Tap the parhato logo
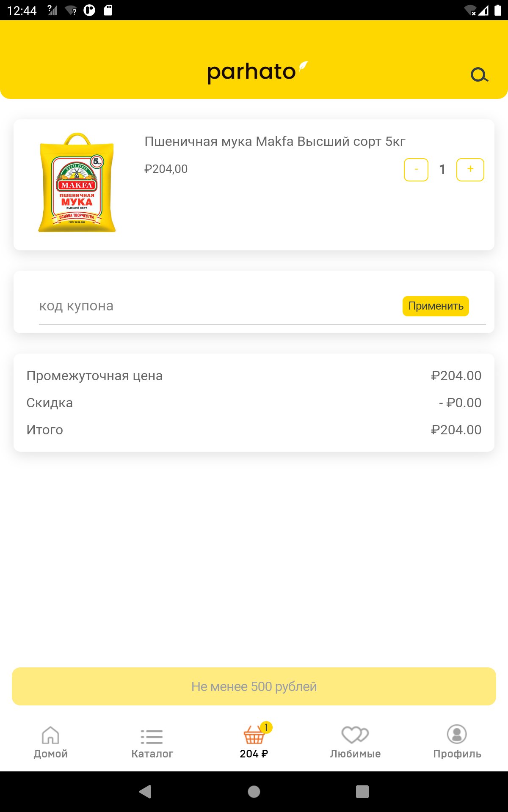Viewport: 508px width, 812px height. coord(257,72)
